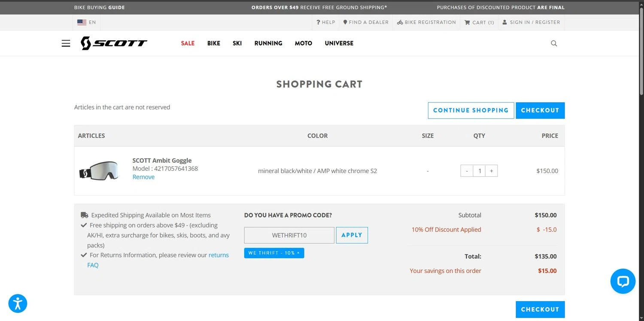Click Continue Shopping button
Image resolution: width=644 pixels, height=321 pixels.
tap(471, 110)
